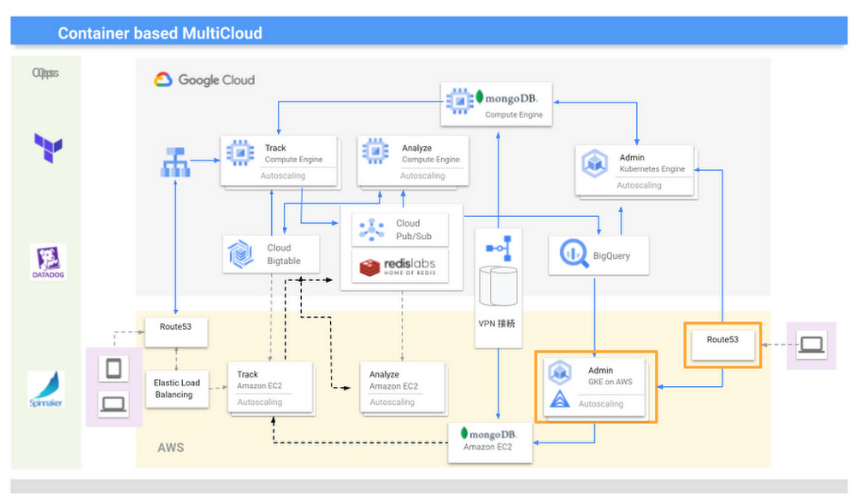
Task: Click the Spinnaker logo icon
Action: click(x=46, y=390)
